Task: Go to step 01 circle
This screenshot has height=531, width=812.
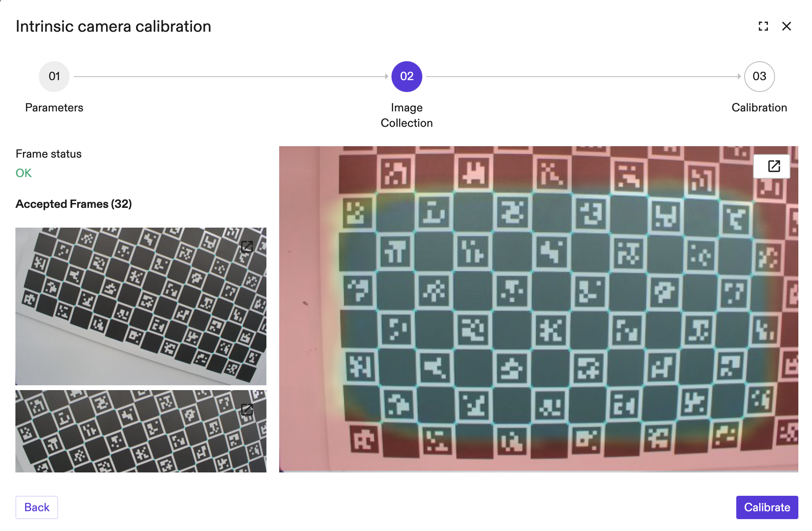Action: [x=54, y=77]
